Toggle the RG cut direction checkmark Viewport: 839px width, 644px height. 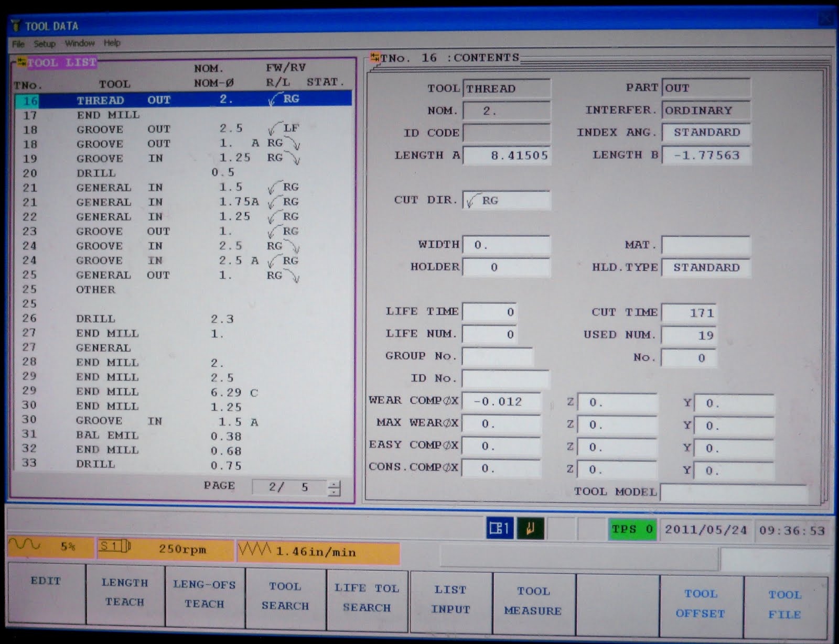point(471,200)
